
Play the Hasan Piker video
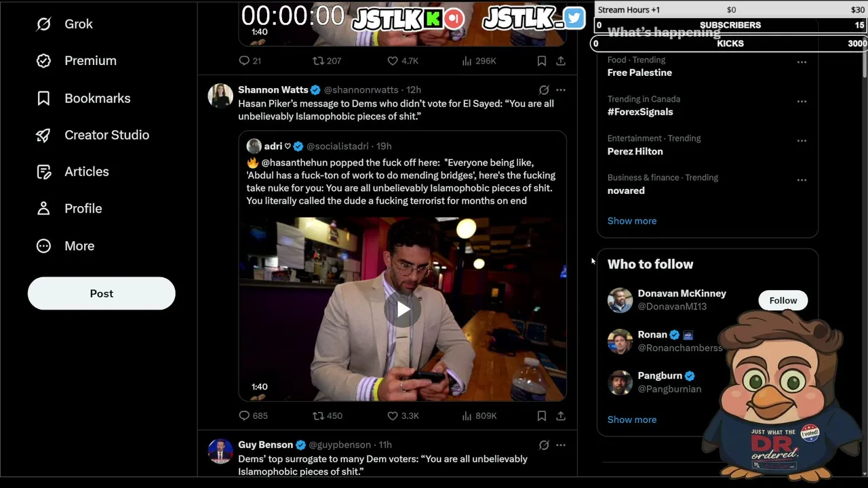tap(403, 310)
